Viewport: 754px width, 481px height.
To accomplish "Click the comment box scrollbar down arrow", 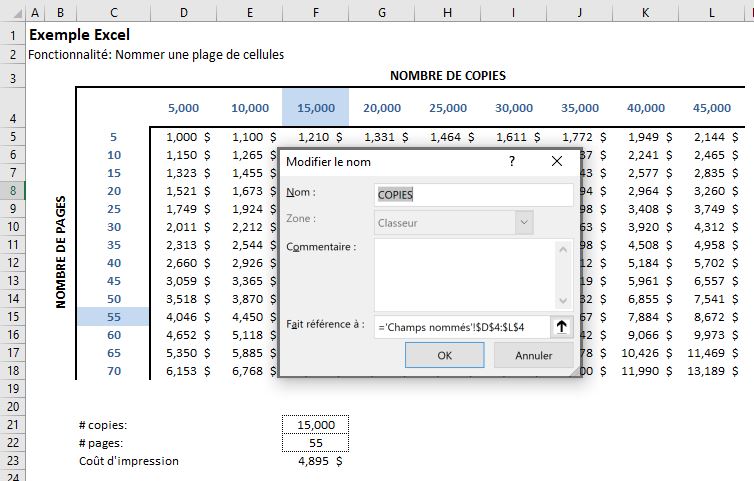I will point(564,301).
